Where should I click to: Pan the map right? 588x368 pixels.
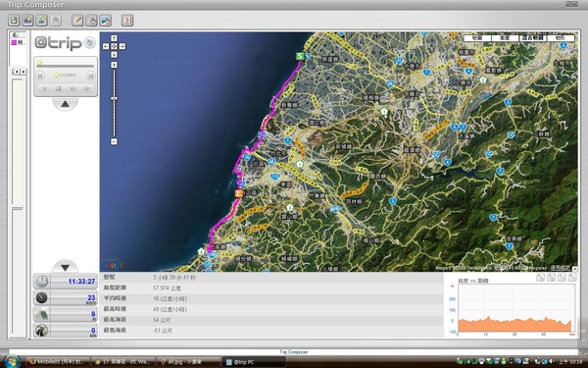pos(122,46)
